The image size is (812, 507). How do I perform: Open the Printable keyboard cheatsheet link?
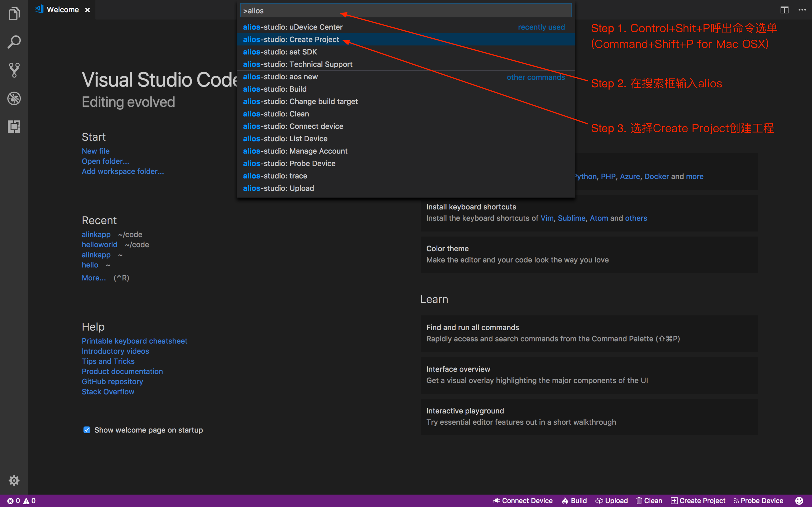(134, 341)
